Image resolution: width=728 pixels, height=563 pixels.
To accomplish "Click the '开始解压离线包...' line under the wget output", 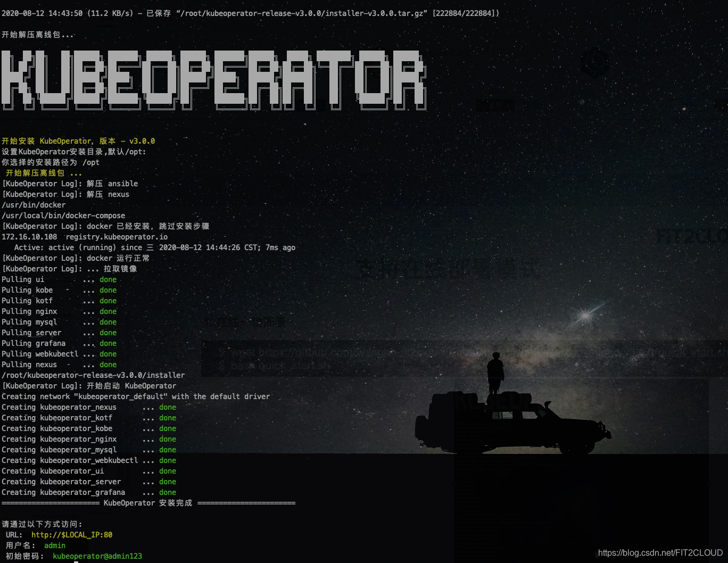I will [38, 35].
